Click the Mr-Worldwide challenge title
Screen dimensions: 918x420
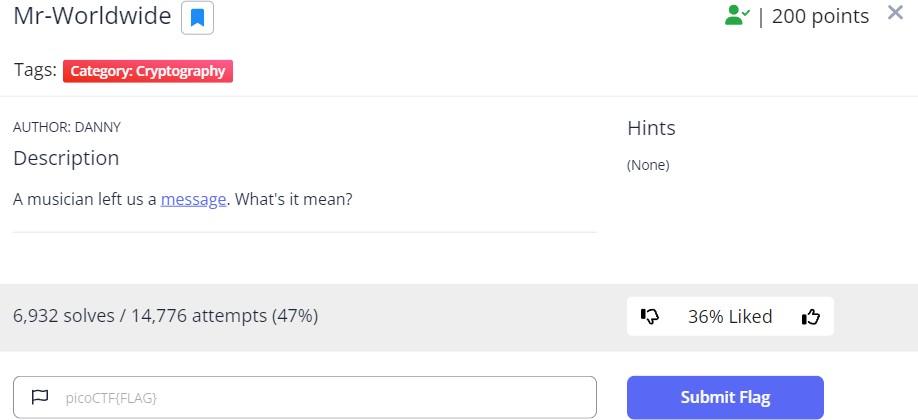[92, 17]
